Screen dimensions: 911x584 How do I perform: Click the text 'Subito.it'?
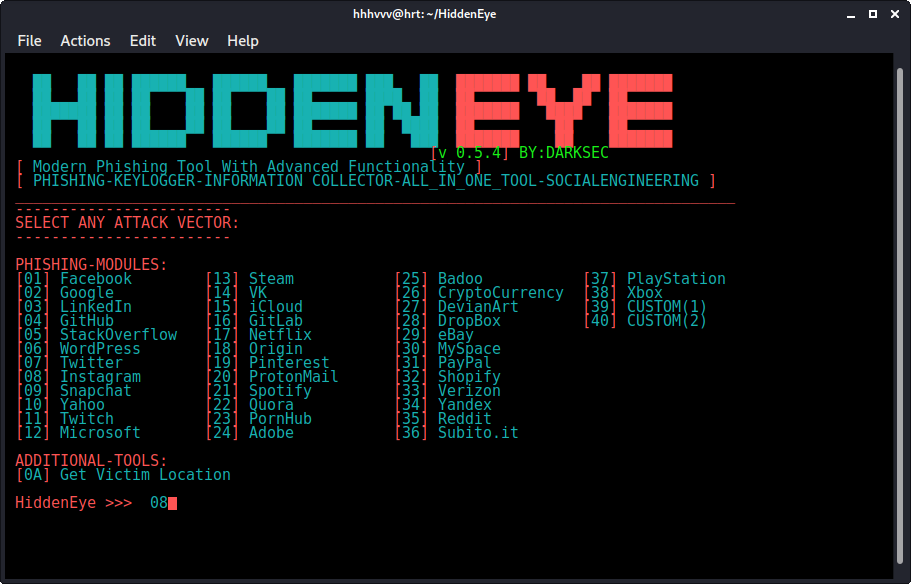click(x=478, y=433)
